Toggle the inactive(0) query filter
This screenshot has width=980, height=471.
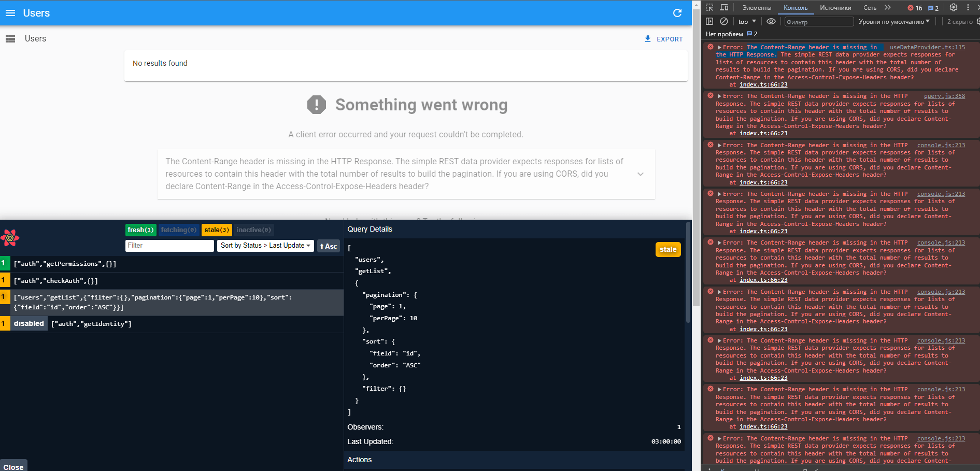[x=253, y=230]
